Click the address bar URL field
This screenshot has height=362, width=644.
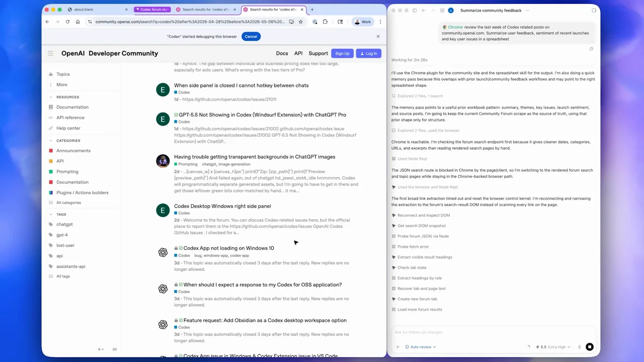[190, 22]
